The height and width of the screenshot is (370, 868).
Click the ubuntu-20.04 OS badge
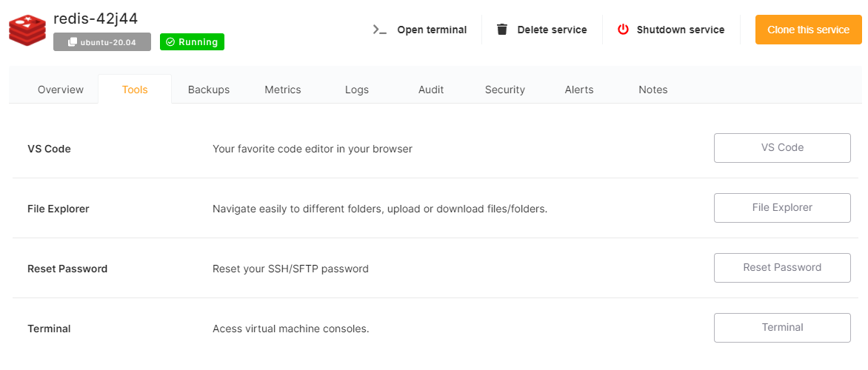(x=102, y=42)
